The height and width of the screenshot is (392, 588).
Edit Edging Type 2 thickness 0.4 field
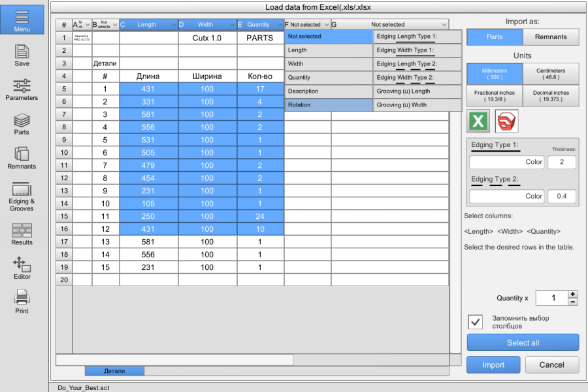pos(562,196)
